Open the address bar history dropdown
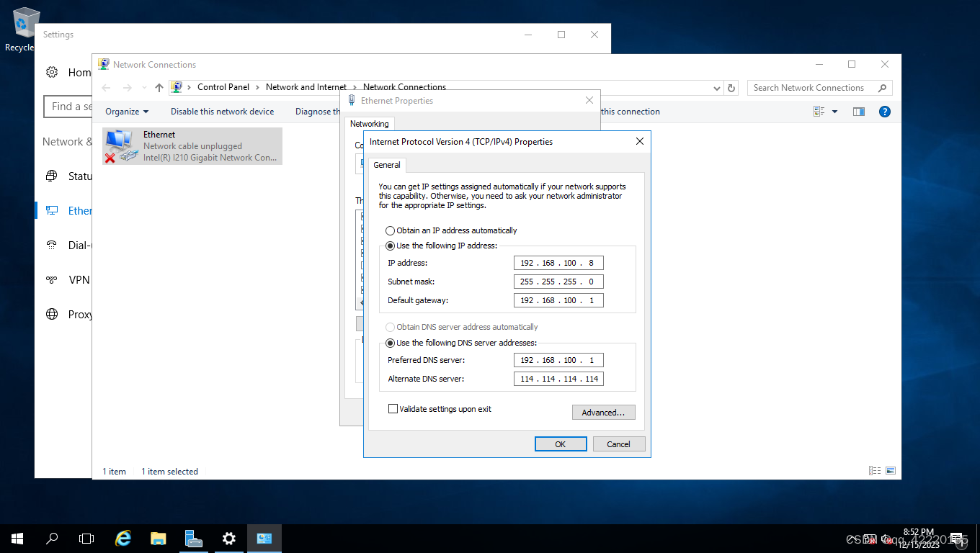The width and height of the screenshot is (980, 553). point(716,87)
